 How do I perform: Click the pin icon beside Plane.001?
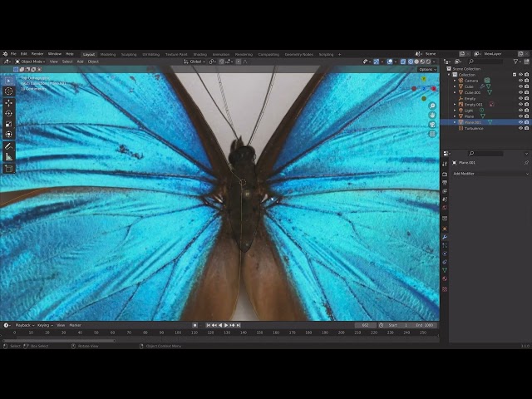[526, 163]
